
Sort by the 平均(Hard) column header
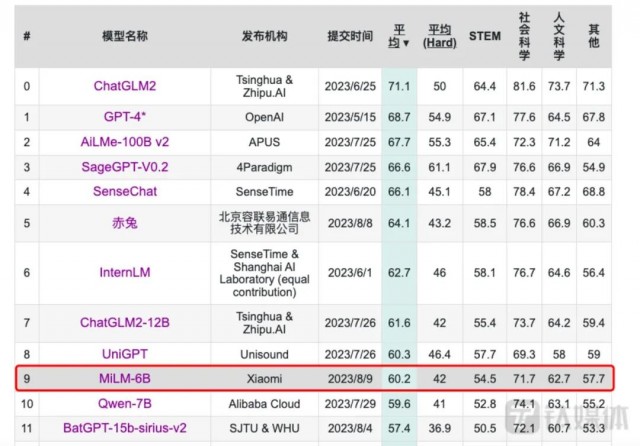pyautogui.click(x=440, y=36)
